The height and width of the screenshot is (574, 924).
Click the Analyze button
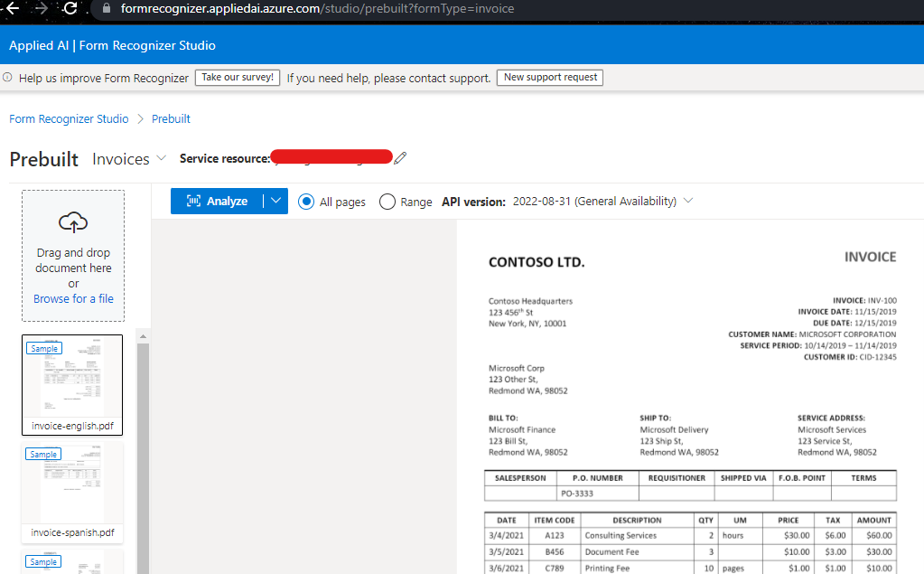pos(217,202)
